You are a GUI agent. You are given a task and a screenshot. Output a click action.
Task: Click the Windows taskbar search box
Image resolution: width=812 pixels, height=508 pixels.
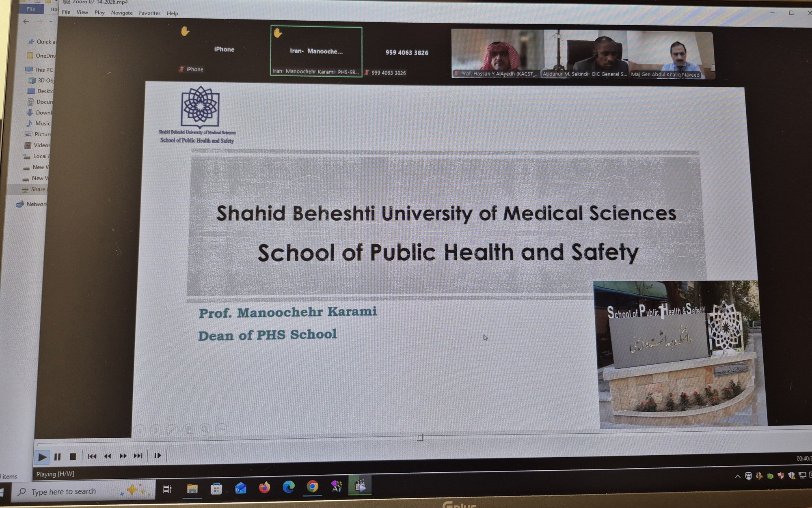pos(84,491)
